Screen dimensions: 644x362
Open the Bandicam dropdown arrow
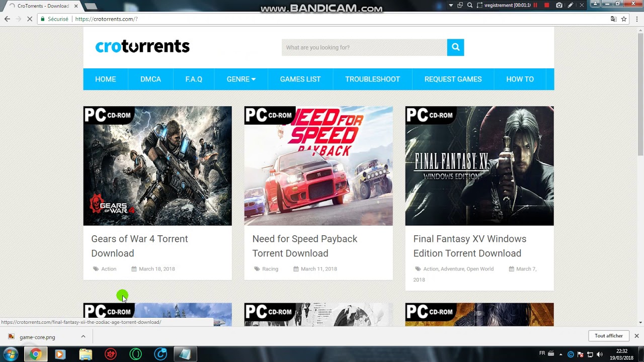coord(451,5)
